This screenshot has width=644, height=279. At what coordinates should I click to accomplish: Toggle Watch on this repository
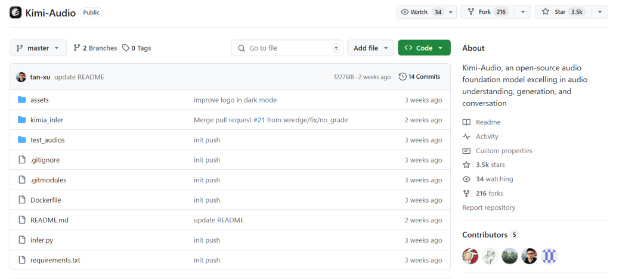(422, 12)
